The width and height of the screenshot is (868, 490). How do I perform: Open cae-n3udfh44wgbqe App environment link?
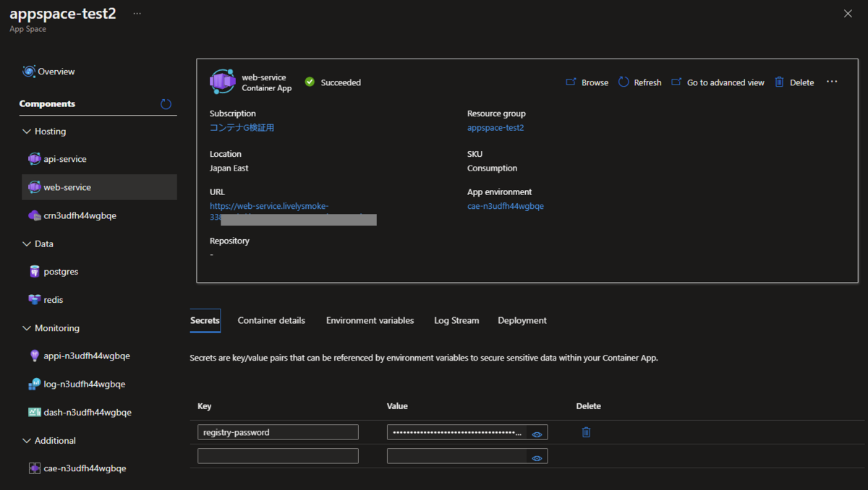506,206
